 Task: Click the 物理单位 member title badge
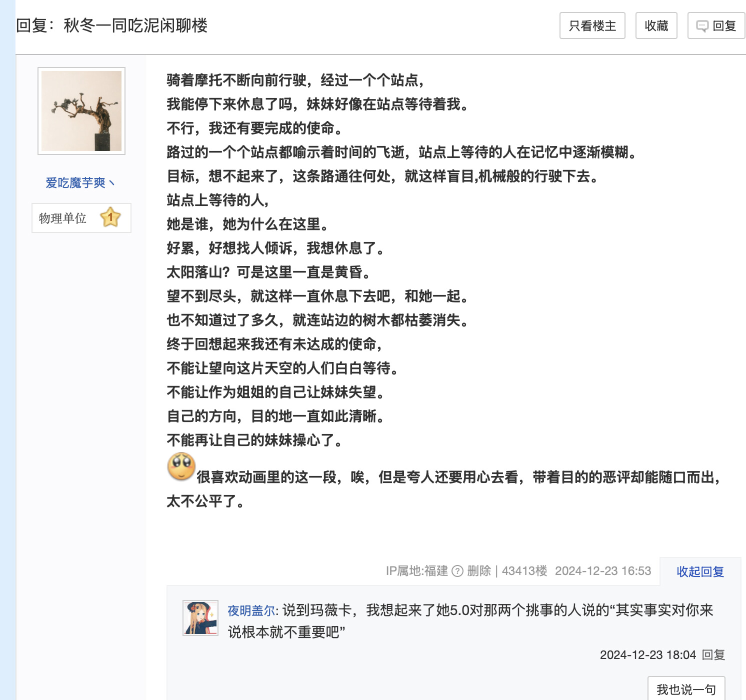62,218
